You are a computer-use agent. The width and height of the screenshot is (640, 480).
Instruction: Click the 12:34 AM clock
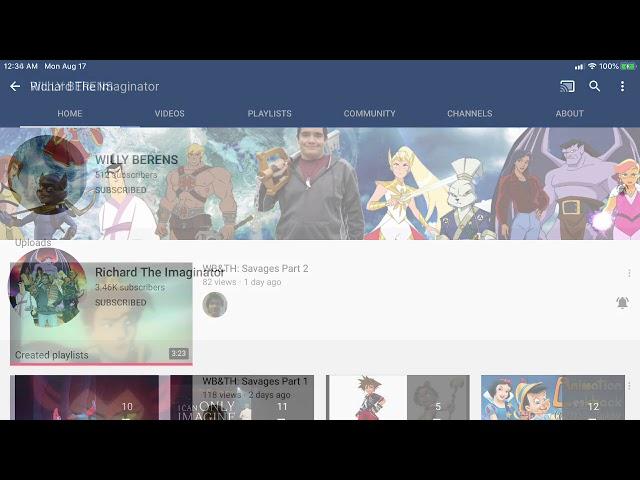(20, 66)
